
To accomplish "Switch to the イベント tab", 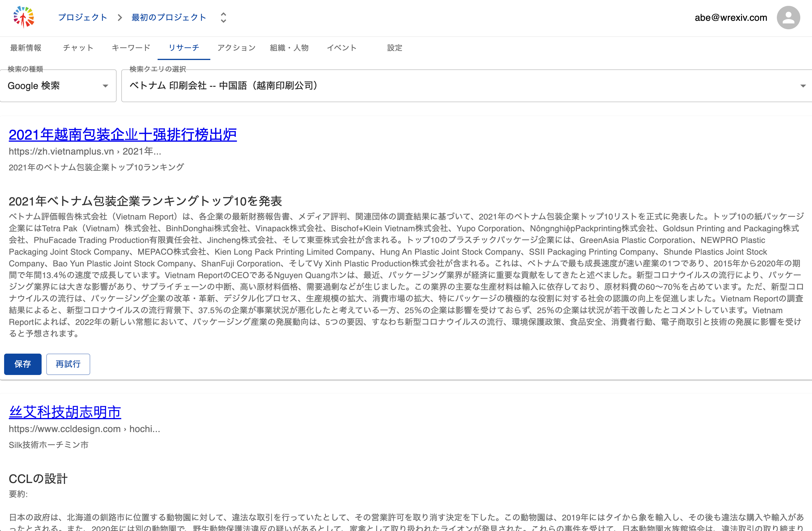I will click(x=342, y=48).
